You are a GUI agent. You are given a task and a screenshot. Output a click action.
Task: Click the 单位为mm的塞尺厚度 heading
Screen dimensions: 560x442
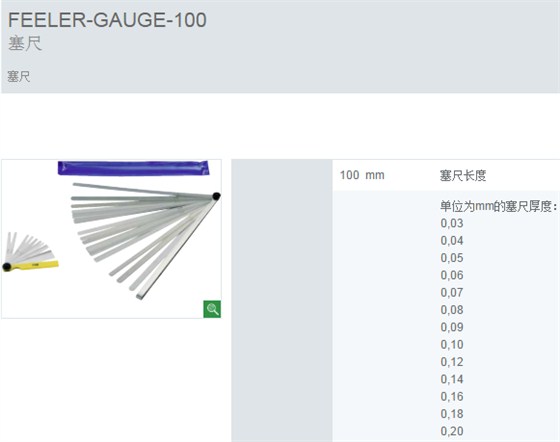(498, 206)
